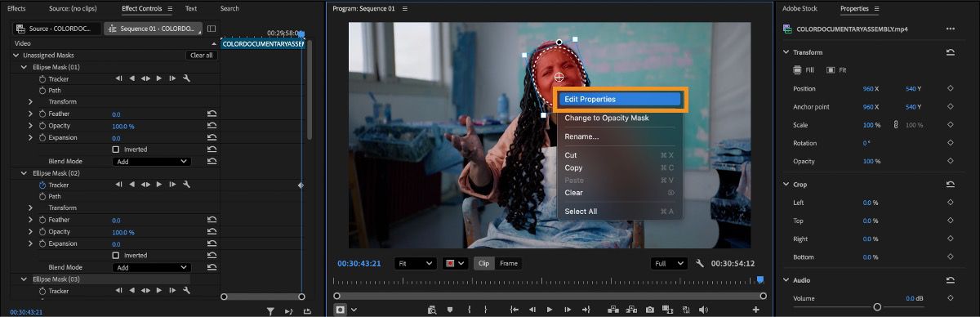Screen dimensions: 980x317
Task: Click the Fit button in Transform
Action: (x=836, y=70)
